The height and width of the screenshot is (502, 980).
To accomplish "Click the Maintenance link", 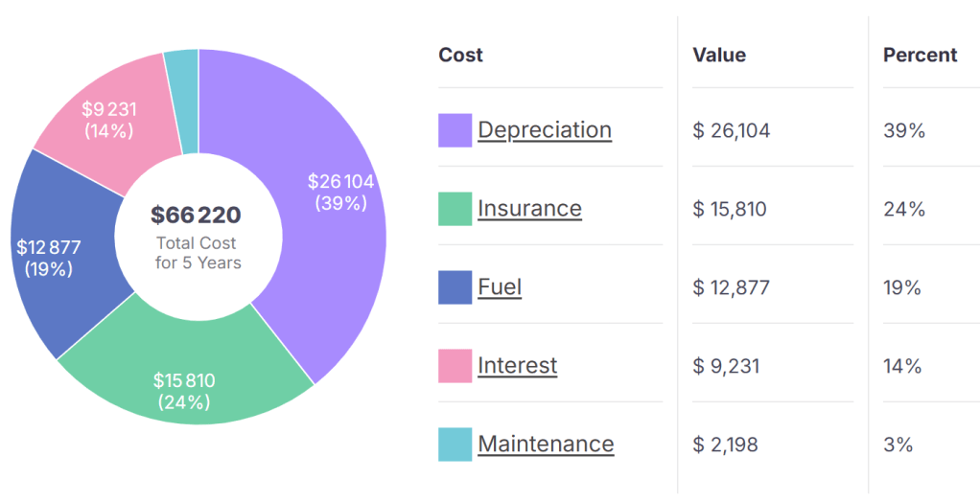I will coord(546,445).
